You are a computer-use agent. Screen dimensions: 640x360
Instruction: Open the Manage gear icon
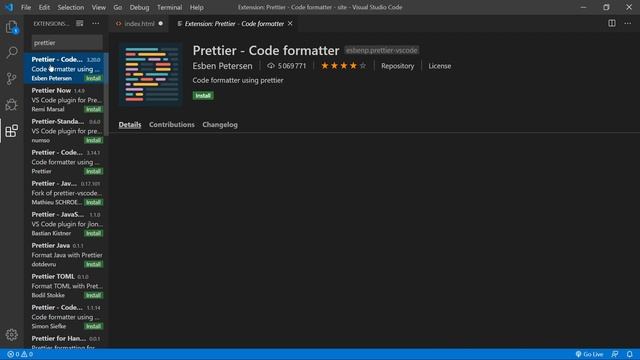(11, 335)
